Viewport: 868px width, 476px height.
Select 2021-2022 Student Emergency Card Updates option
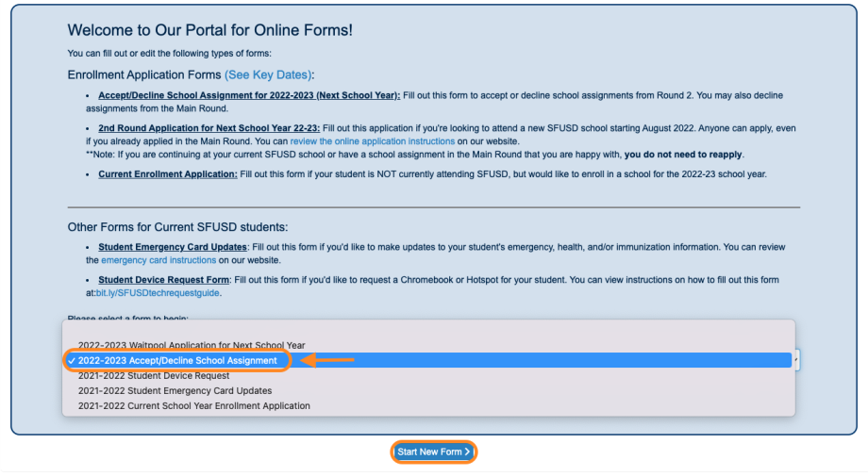[x=175, y=390]
